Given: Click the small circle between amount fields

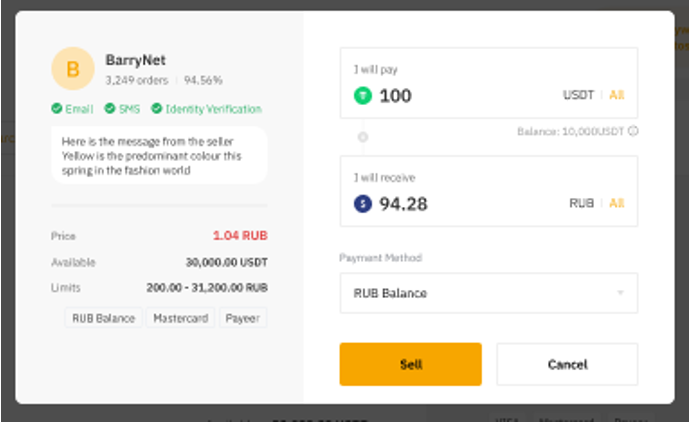Looking at the screenshot, I should (362, 137).
